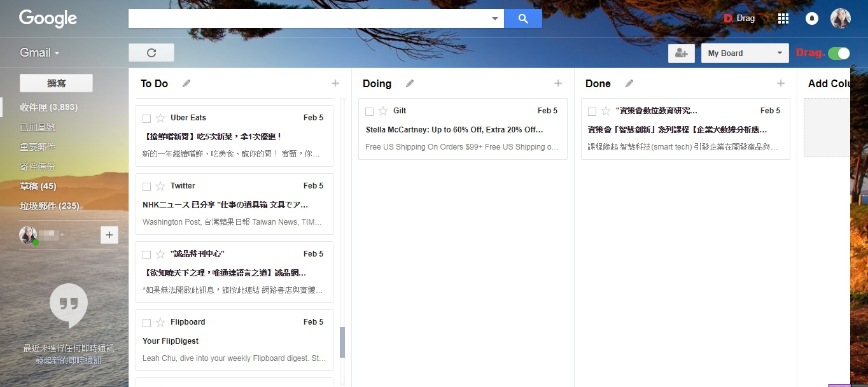868x387 pixels.
Task: Star the 誠品特刊中心 email
Action: click(x=160, y=254)
